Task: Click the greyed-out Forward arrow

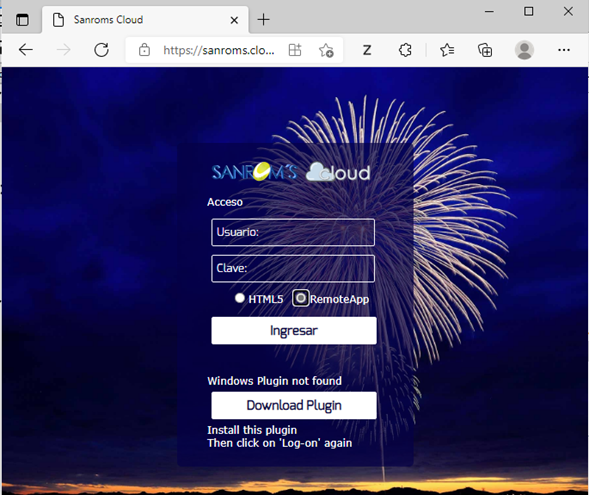Action: pyautogui.click(x=63, y=50)
